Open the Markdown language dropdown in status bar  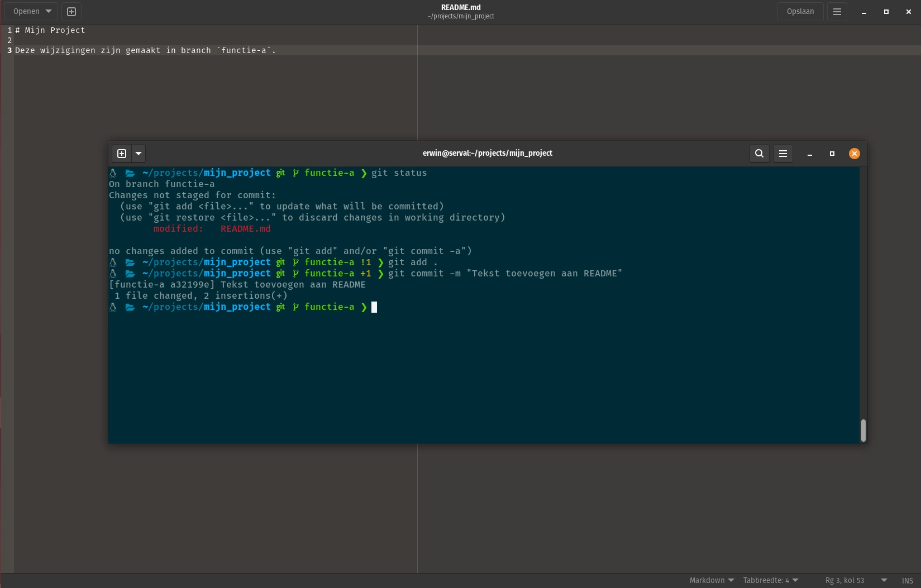[712, 581]
